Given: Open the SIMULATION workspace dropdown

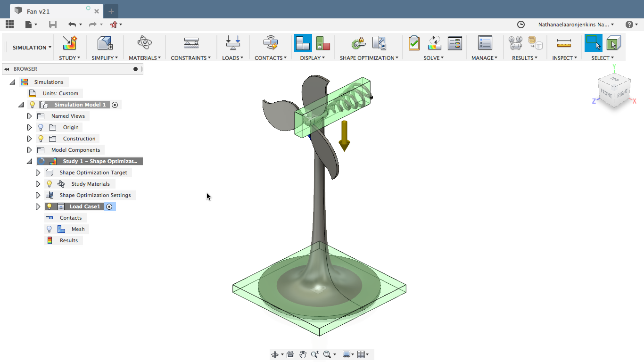Looking at the screenshot, I should 32,48.
